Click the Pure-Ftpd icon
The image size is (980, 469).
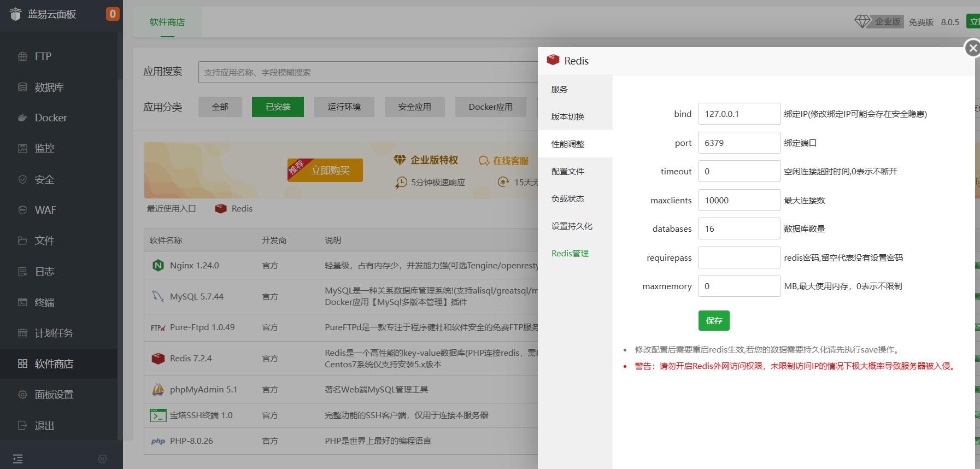coord(158,327)
